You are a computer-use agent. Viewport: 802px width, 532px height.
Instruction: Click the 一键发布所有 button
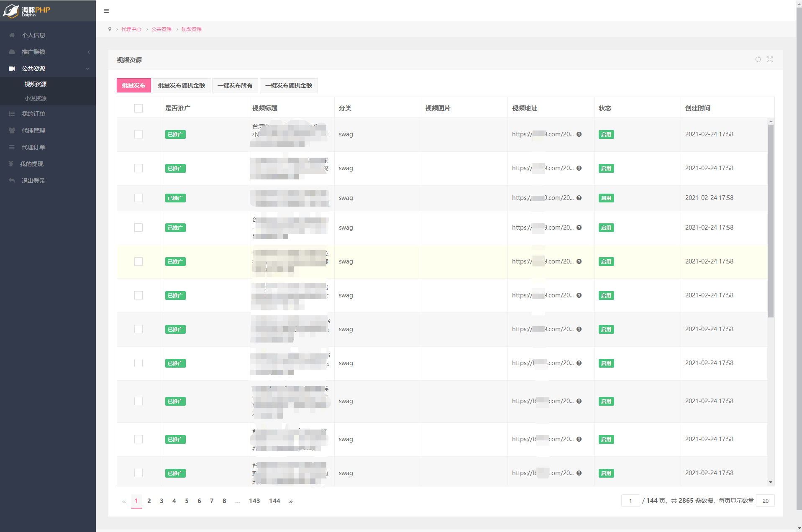coord(235,85)
